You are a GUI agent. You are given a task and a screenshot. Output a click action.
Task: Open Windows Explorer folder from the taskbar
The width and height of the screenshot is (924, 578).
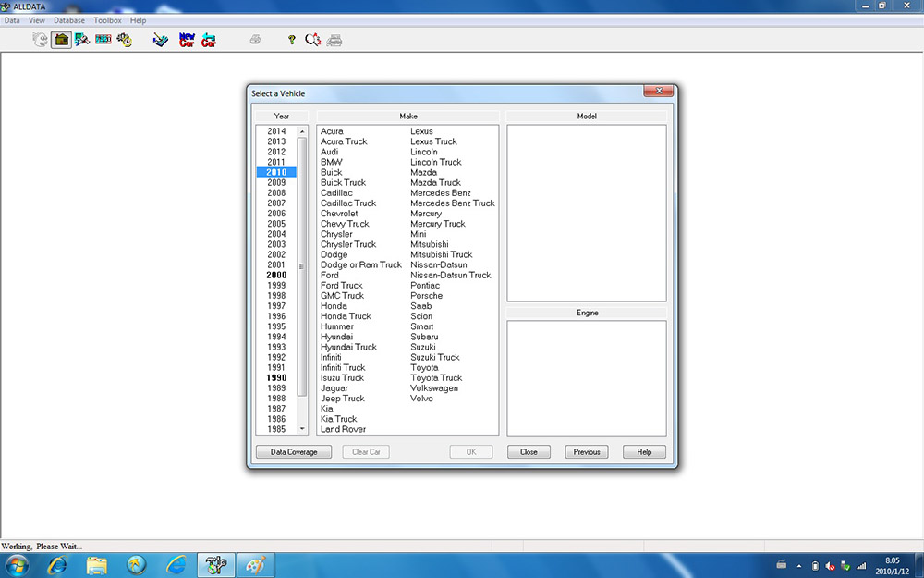point(97,566)
